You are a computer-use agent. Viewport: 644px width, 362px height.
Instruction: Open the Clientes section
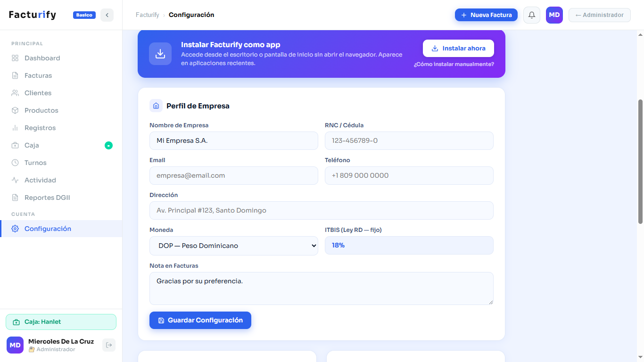(x=61, y=93)
